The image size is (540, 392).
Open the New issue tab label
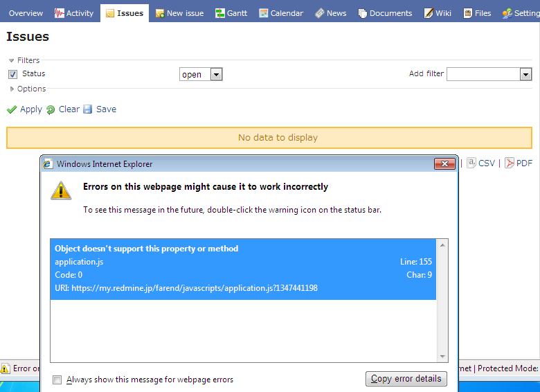coord(186,13)
